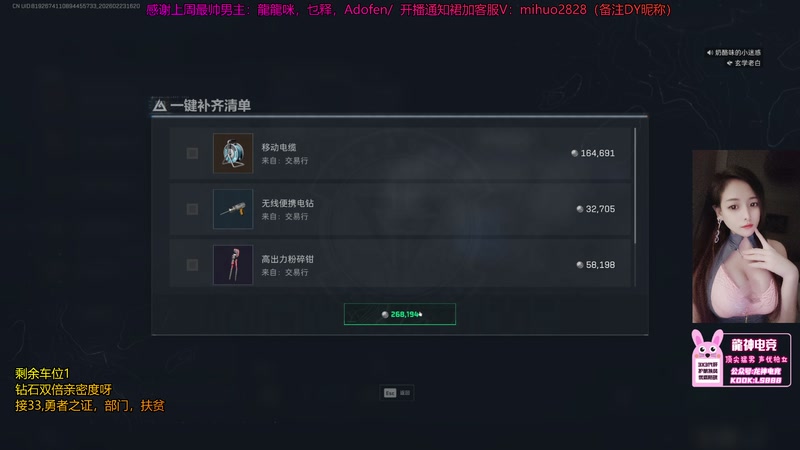Select the 移动电缆 item name text
The width and height of the screenshot is (800, 450).
(279, 147)
